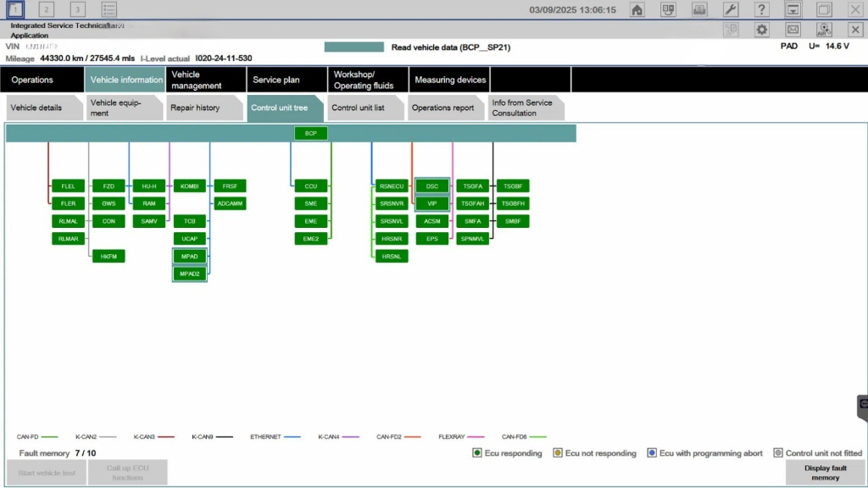Click the read vehicle data progress bar
868x488 pixels.
[x=353, y=47]
